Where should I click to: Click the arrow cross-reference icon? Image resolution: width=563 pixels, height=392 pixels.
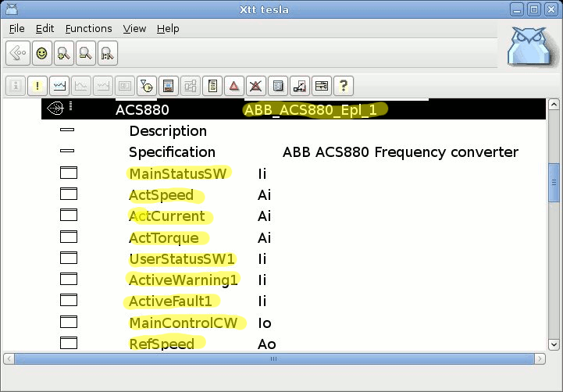tap(300, 86)
